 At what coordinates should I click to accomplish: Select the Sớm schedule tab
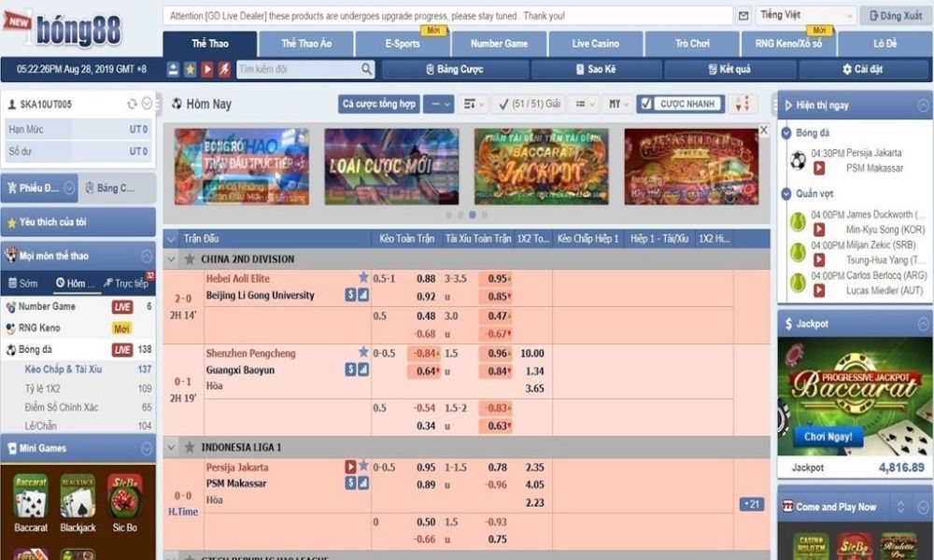(x=23, y=284)
